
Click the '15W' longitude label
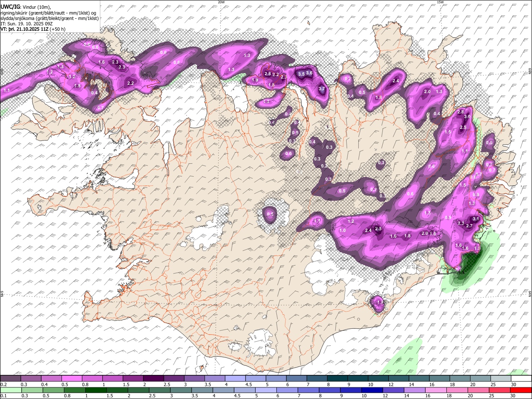tap(440, 2)
